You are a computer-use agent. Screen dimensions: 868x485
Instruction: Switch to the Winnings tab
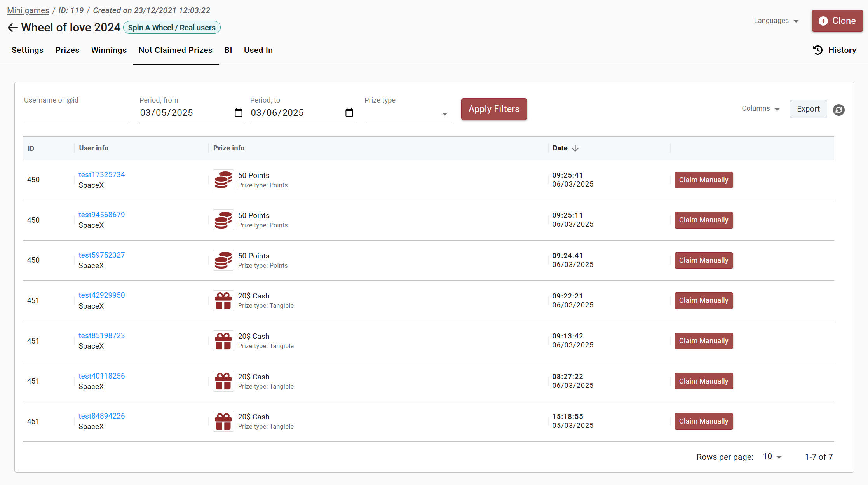(x=109, y=50)
